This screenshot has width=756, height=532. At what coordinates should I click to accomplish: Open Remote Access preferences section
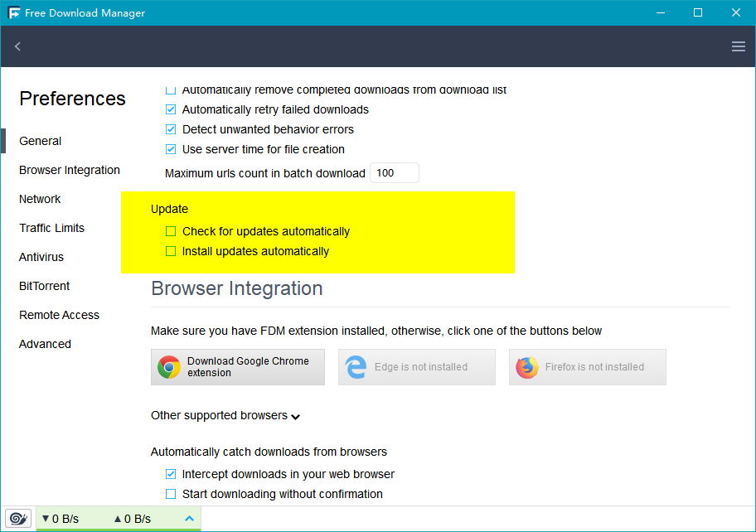click(x=60, y=315)
